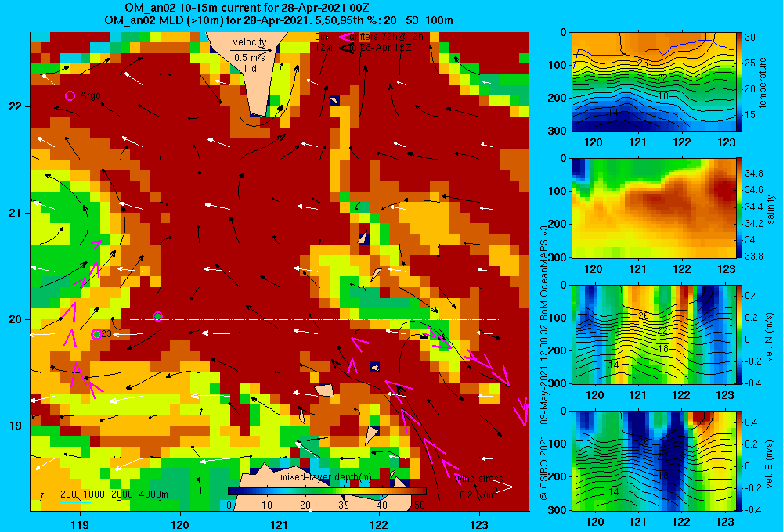Click the salinity color scale bar
Screen dimensions: 783x532
pyautogui.click(x=739, y=208)
